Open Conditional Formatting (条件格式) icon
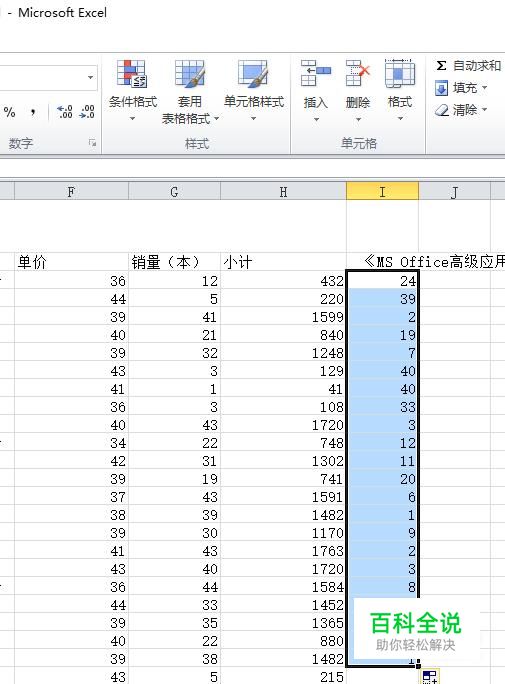This screenshot has width=505, height=684. (132, 73)
